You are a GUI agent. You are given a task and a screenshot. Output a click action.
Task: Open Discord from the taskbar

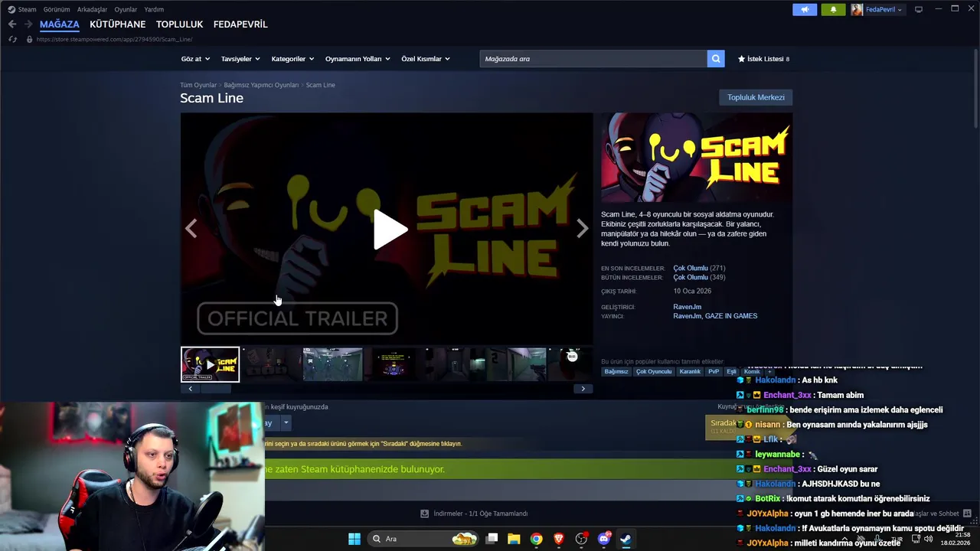(603, 539)
